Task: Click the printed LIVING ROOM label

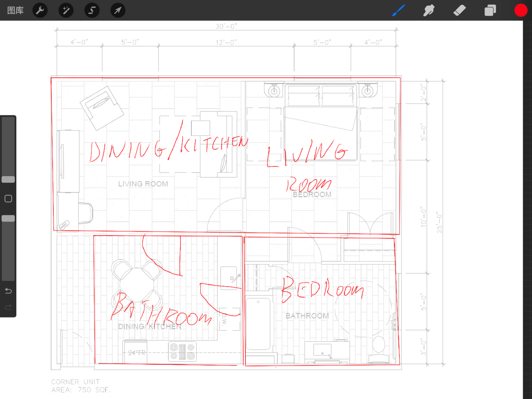Action: [x=143, y=184]
